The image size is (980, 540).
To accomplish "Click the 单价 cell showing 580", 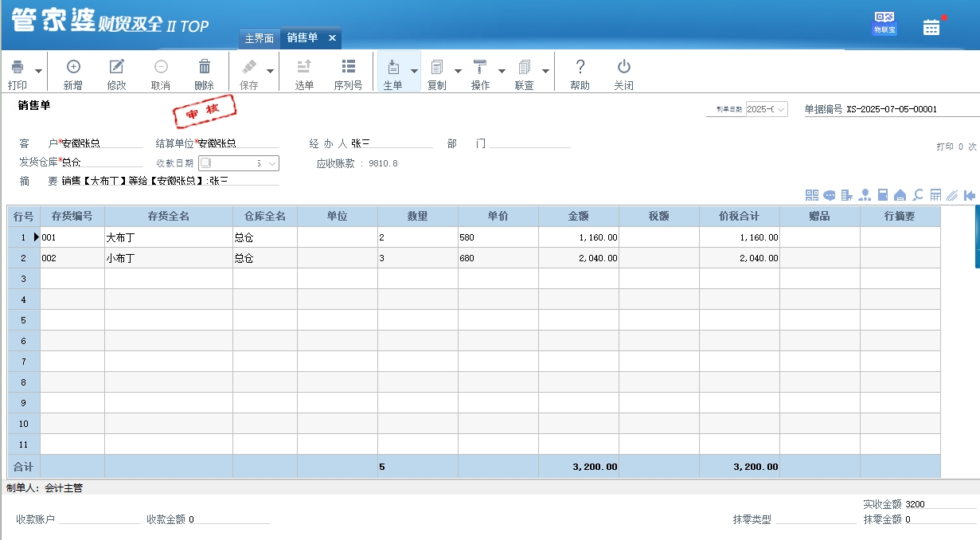I will (x=498, y=237).
